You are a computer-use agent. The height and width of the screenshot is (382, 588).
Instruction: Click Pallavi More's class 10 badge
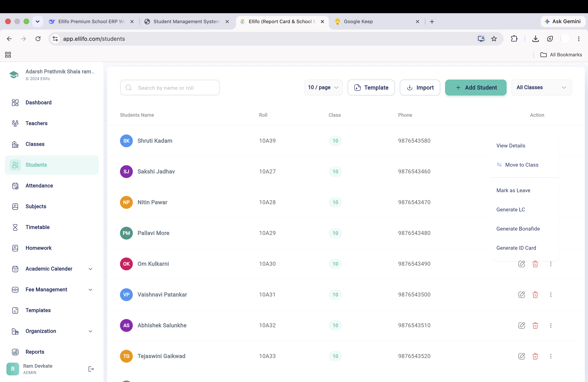point(335,233)
